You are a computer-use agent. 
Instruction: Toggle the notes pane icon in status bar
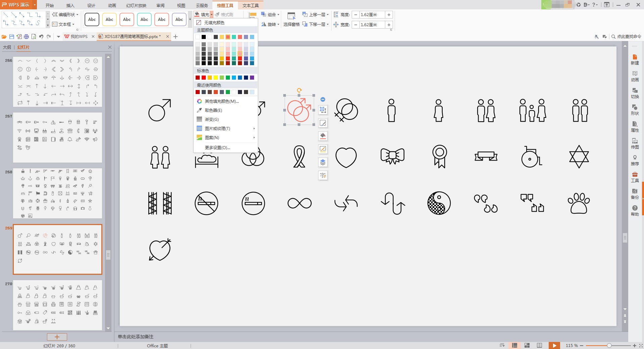pyautogui.click(x=502, y=345)
